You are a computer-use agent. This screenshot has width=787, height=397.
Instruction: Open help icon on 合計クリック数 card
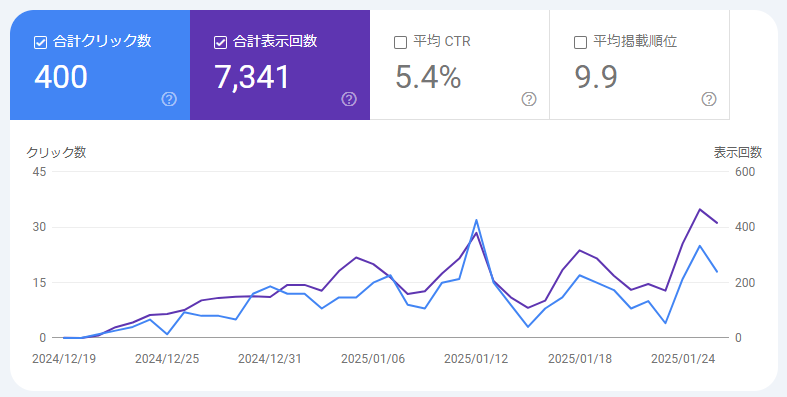point(169,99)
